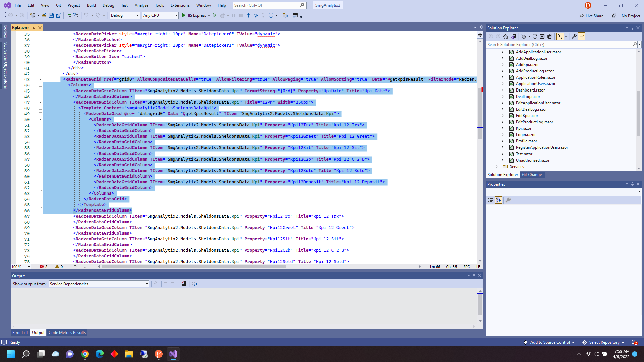This screenshot has height=362, width=644.
Task: Click the Step Over debug icon
Action: [256, 15]
